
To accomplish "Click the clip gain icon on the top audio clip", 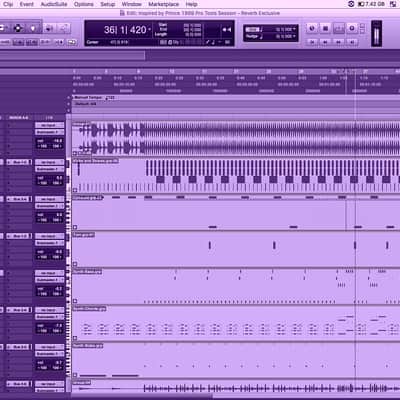I will (x=75, y=153).
